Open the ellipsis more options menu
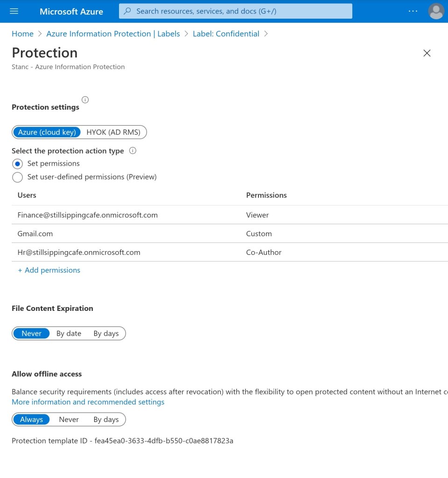 click(413, 11)
